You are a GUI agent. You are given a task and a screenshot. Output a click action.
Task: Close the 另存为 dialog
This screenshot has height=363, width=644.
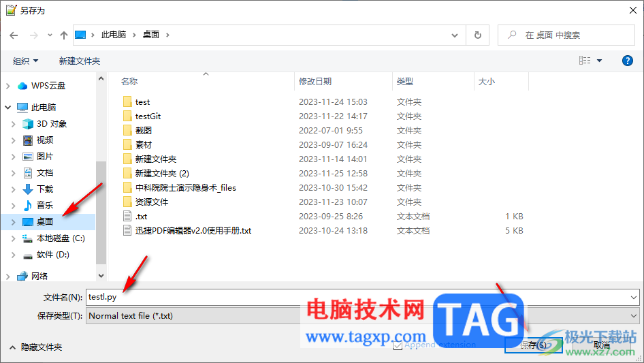(x=633, y=10)
